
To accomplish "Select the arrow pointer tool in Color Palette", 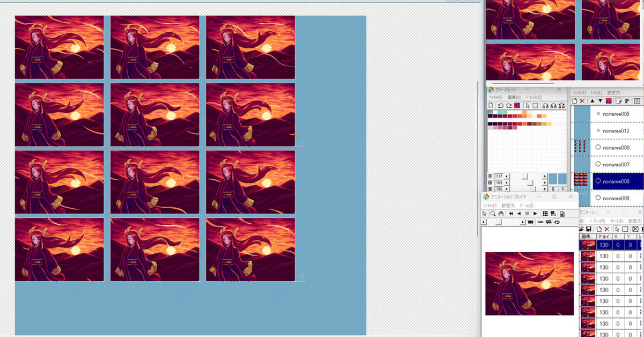I will pos(528,106).
